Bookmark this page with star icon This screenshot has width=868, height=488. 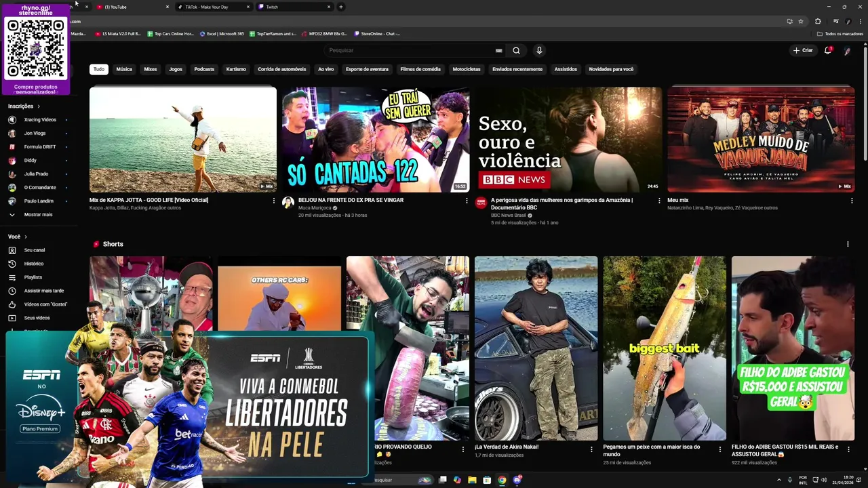tap(801, 21)
